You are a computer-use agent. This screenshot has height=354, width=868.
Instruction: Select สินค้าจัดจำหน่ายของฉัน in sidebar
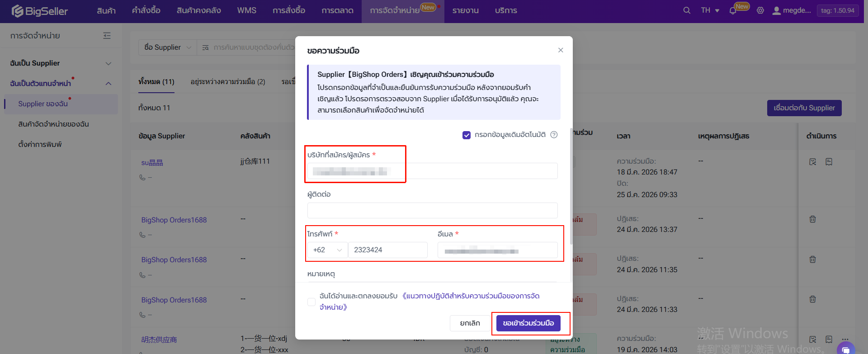53,124
